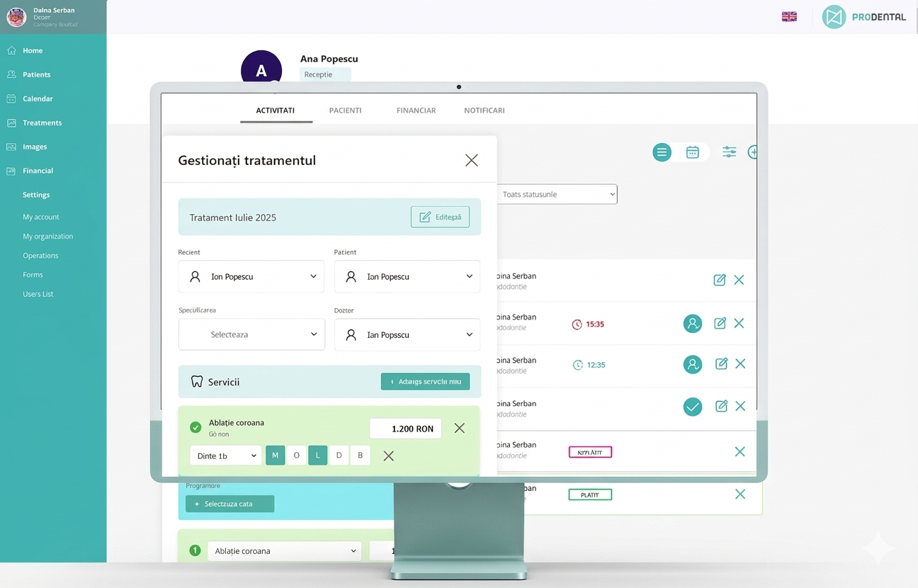Open the Toate statusurile dropdown

(x=557, y=194)
